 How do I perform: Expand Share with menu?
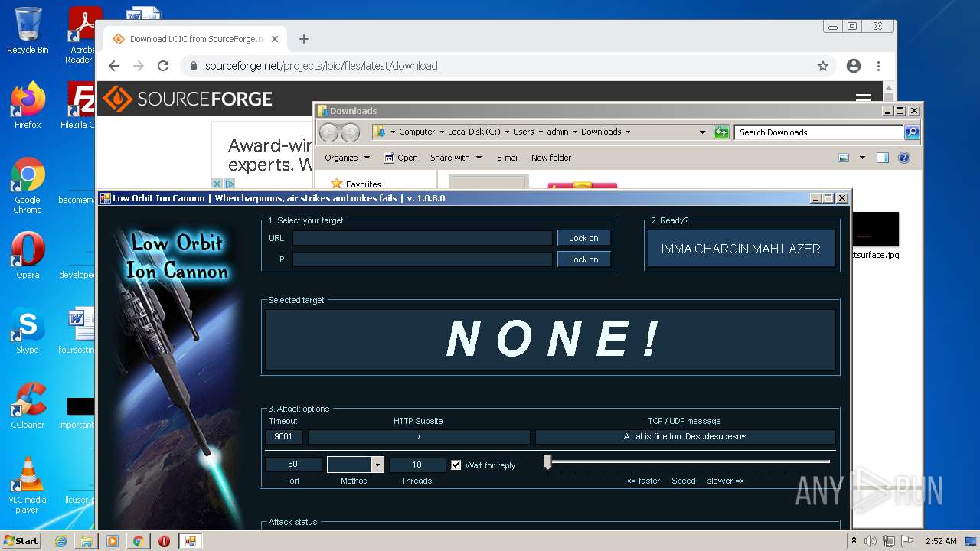pyautogui.click(x=456, y=158)
